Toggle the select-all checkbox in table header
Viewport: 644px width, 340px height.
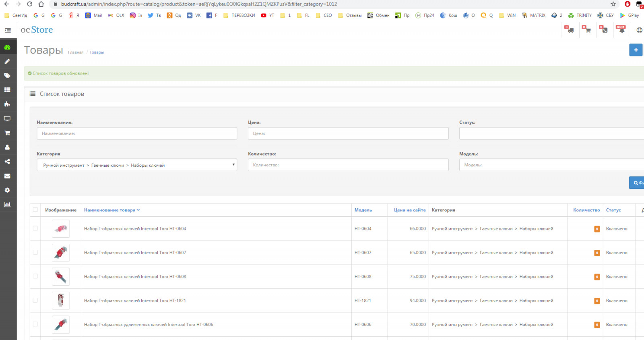point(35,209)
